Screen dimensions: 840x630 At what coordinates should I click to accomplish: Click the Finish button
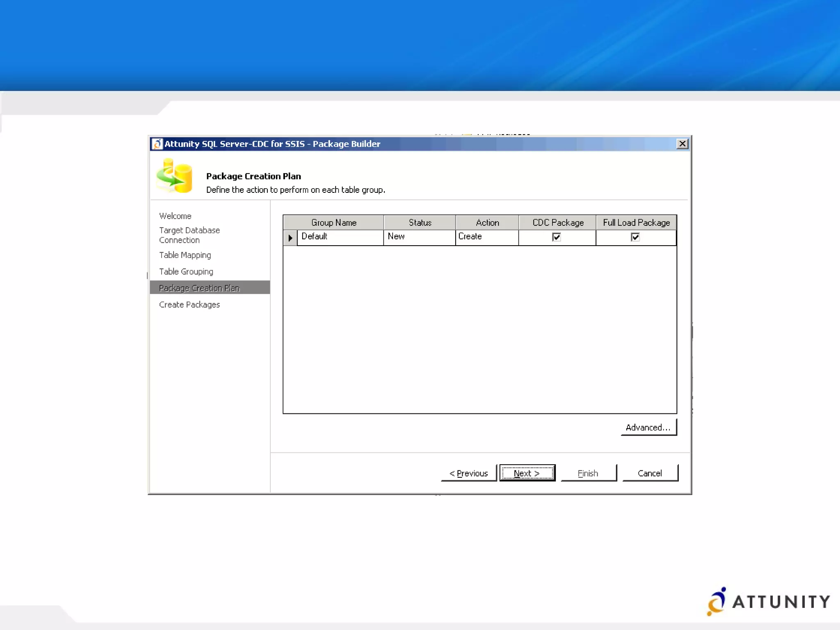pyautogui.click(x=588, y=473)
